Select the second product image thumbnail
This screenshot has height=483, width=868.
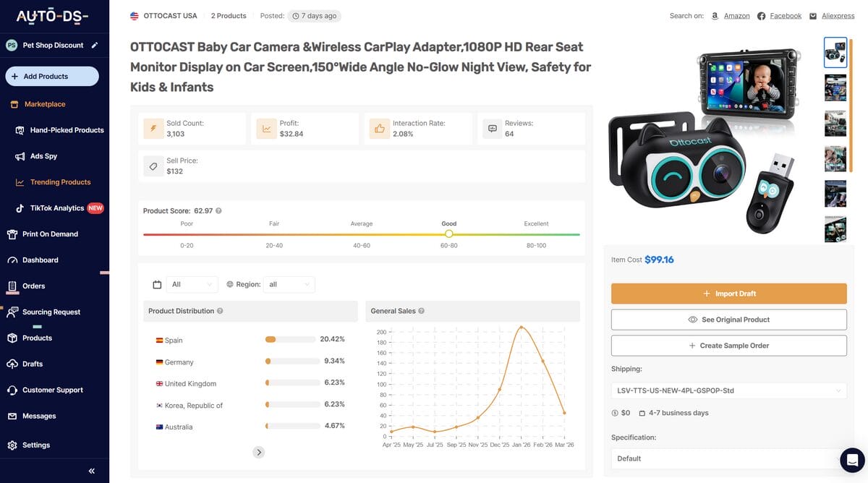tap(835, 87)
